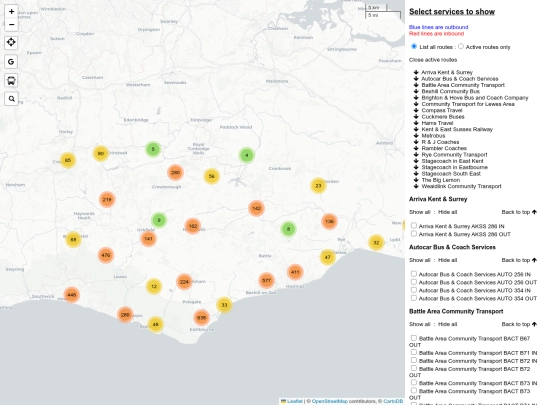Tick Autocar AUTO 354 OUT checkbox
Viewport: 540px width, 405px height.
tap(414, 298)
